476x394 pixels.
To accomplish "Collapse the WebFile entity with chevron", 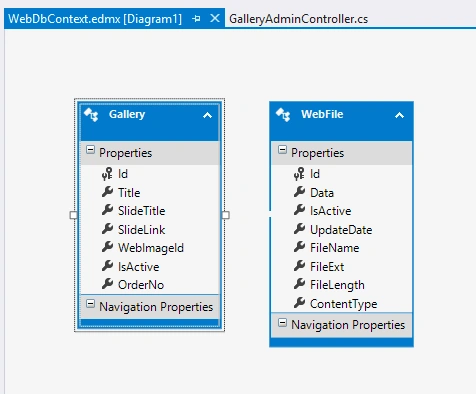I will pos(399,115).
